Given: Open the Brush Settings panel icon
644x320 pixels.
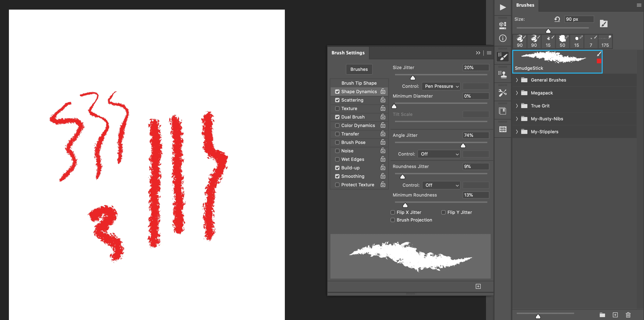Looking at the screenshot, I should [x=502, y=57].
